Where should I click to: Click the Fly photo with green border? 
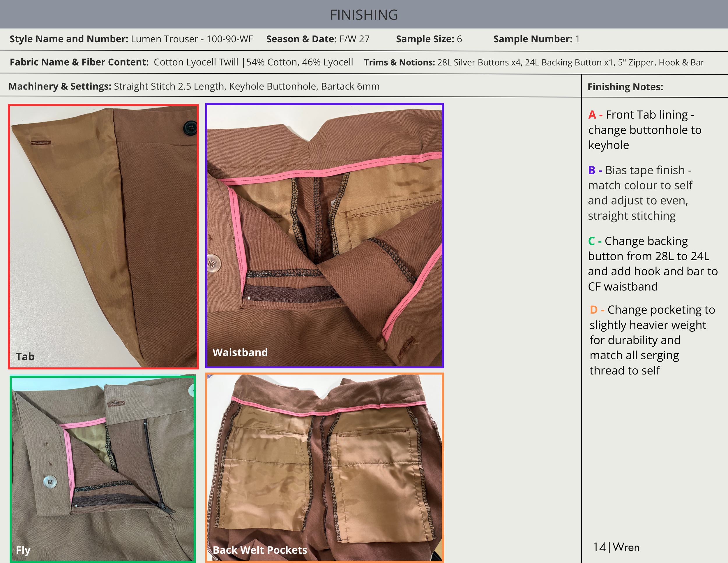pos(103,468)
